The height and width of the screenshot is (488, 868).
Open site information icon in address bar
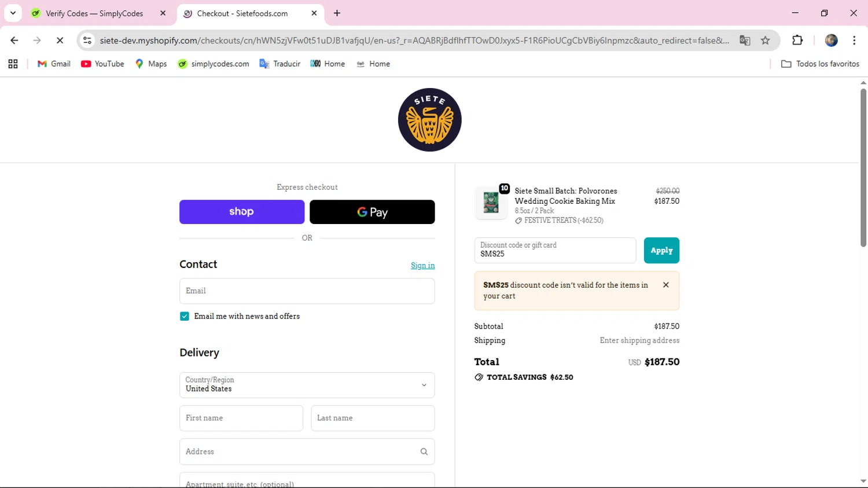[x=87, y=41]
